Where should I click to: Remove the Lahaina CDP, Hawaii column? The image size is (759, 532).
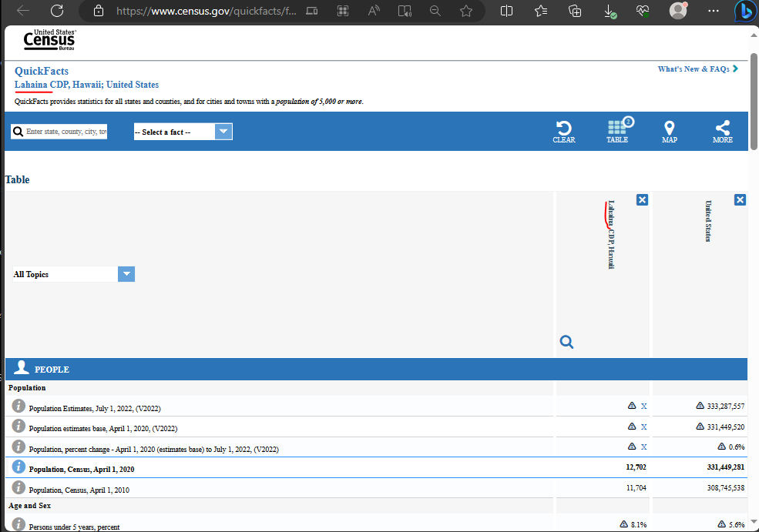[x=642, y=199]
